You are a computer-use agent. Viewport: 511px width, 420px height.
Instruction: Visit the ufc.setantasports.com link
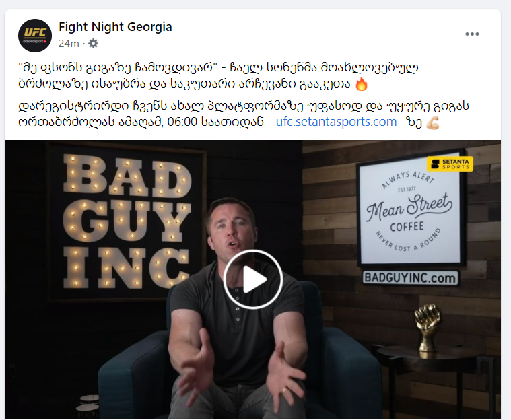[x=336, y=122]
